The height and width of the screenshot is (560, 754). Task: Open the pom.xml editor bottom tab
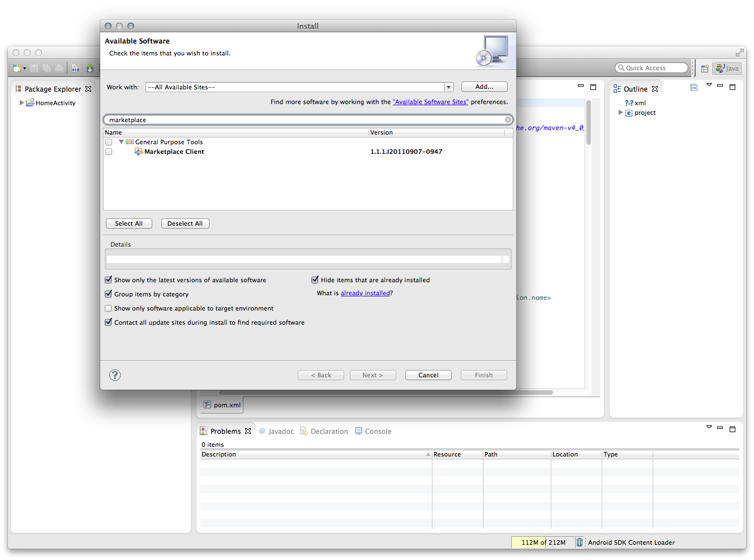click(x=222, y=405)
